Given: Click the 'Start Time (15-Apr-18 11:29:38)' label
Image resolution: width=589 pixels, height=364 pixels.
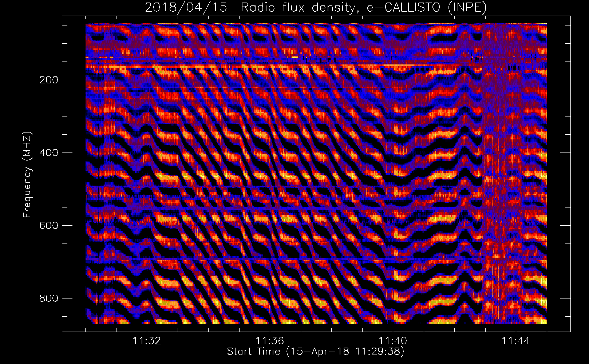Looking at the screenshot, I should [x=316, y=352].
